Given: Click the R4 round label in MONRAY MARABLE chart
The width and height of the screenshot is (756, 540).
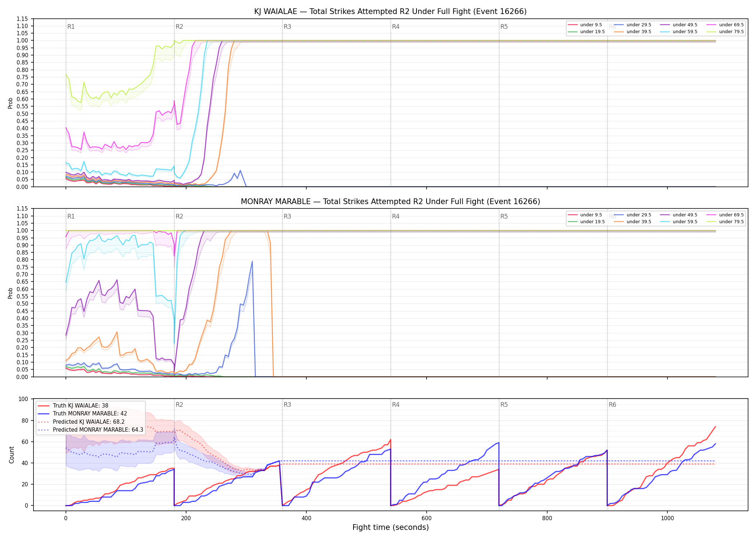Looking at the screenshot, I should click(396, 216).
